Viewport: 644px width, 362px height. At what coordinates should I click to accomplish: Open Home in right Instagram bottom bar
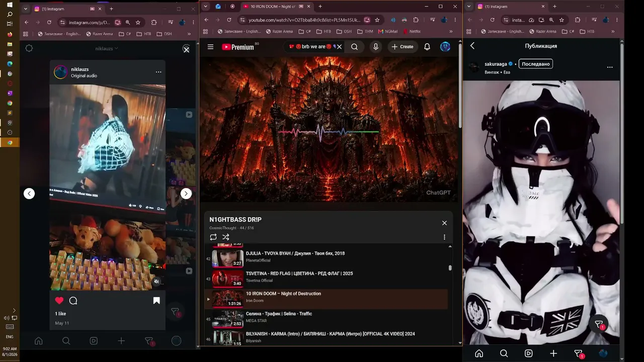479,353
